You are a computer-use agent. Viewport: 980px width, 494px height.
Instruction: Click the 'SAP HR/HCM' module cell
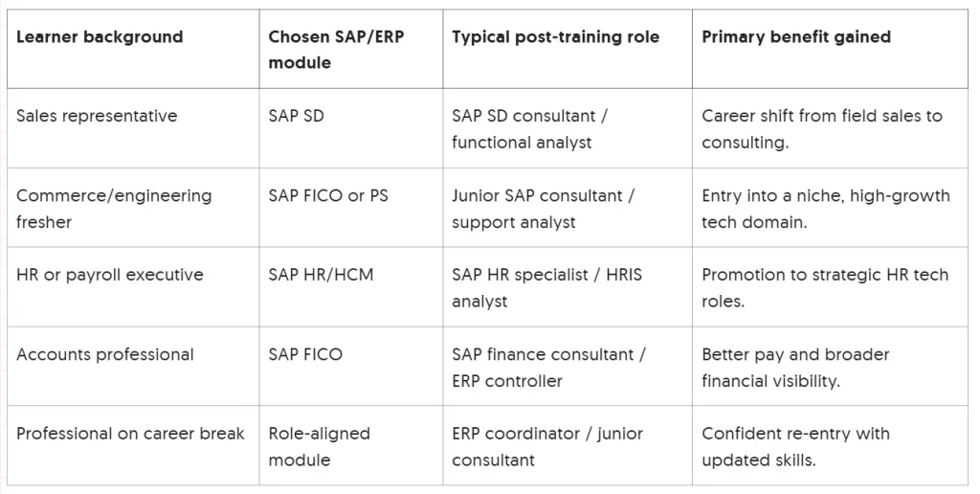[x=321, y=275]
